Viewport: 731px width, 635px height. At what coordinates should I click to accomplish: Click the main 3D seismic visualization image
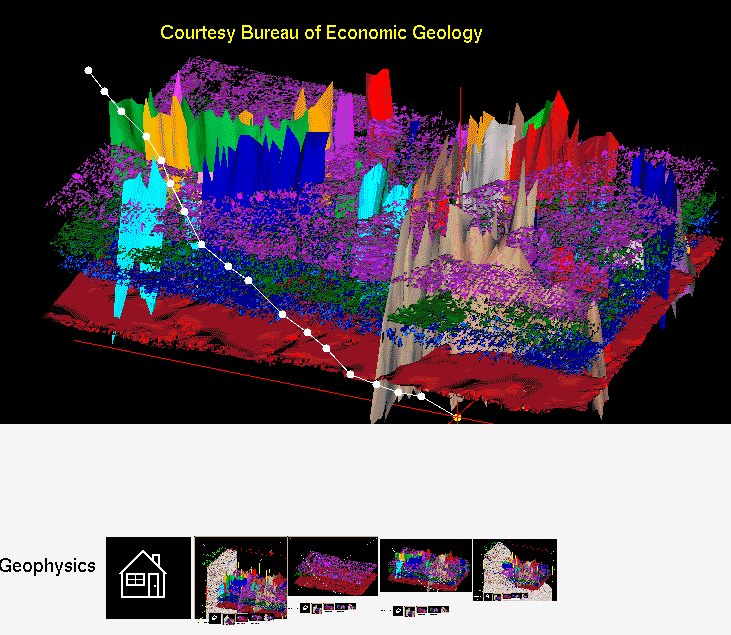point(366,212)
